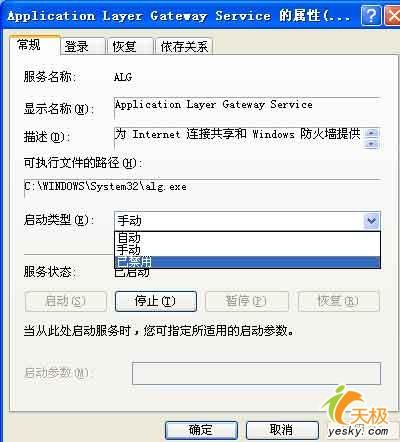Click the description field's scroll up arrow

tap(371, 133)
